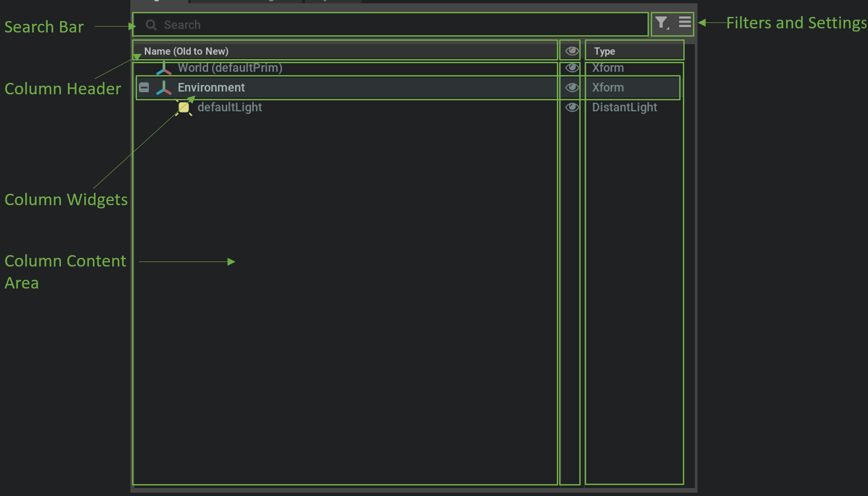Click the Environment Xform axis icon
The width and height of the screenshot is (868, 496).
(x=164, y=87)
